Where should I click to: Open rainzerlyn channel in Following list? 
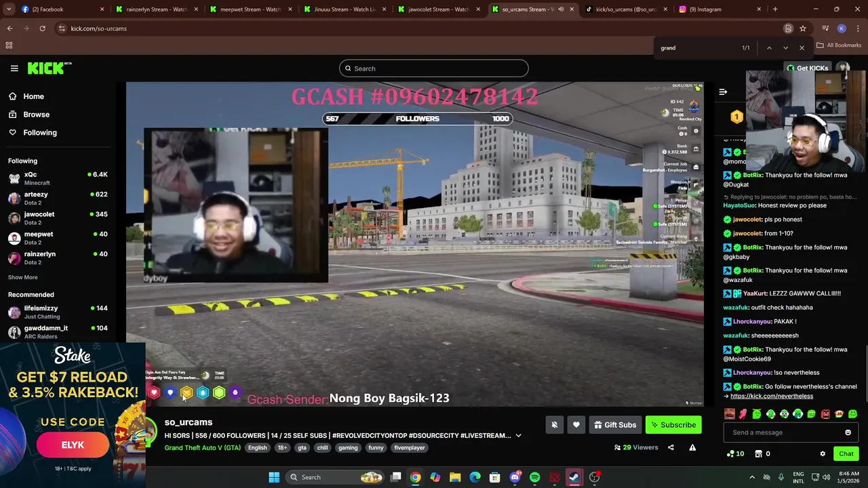pyautogui.click(x=58, y=257)
